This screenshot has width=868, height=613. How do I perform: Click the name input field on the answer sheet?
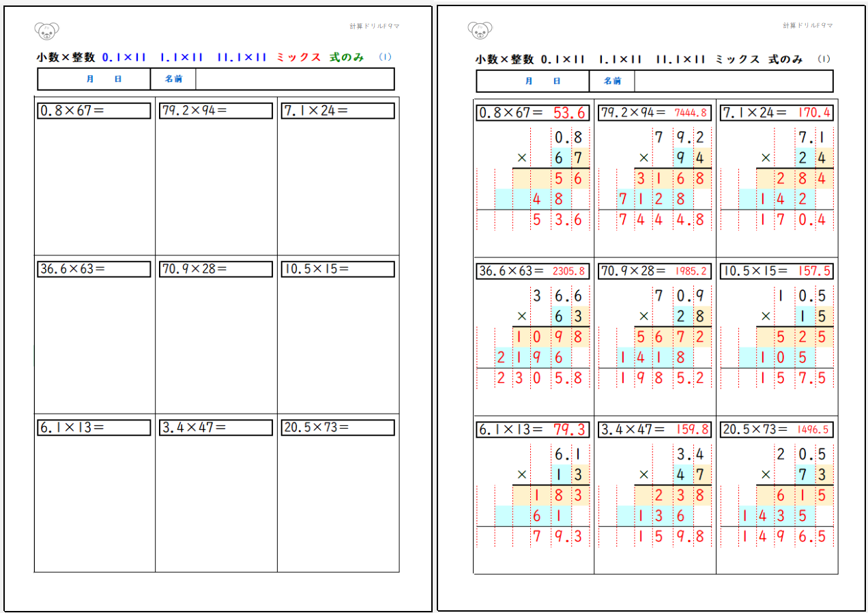tap(733, 81)
